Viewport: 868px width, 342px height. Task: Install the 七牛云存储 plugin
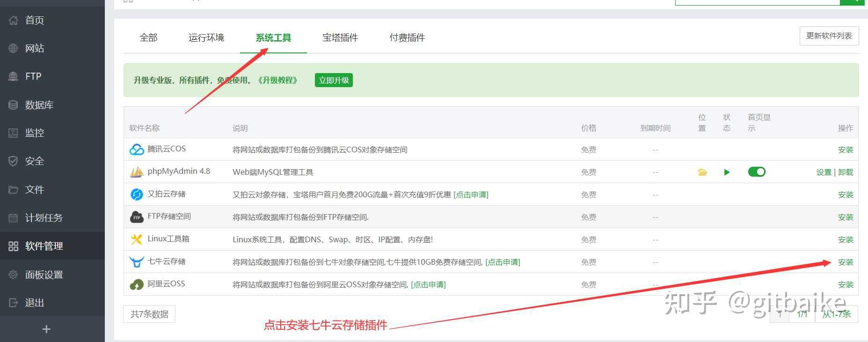click(846, 262)
